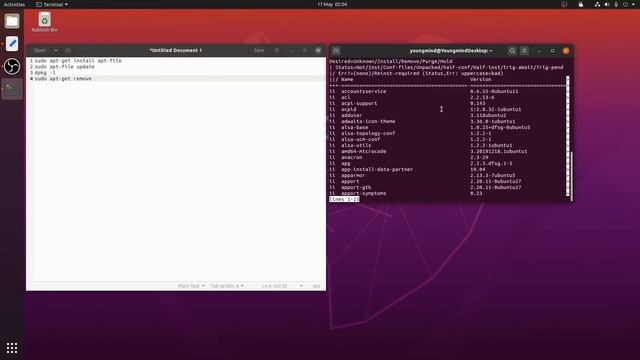Open the Rubbish Bin desktop icon
The width and height of the screenshot is (640, 360).
[44, 22]
